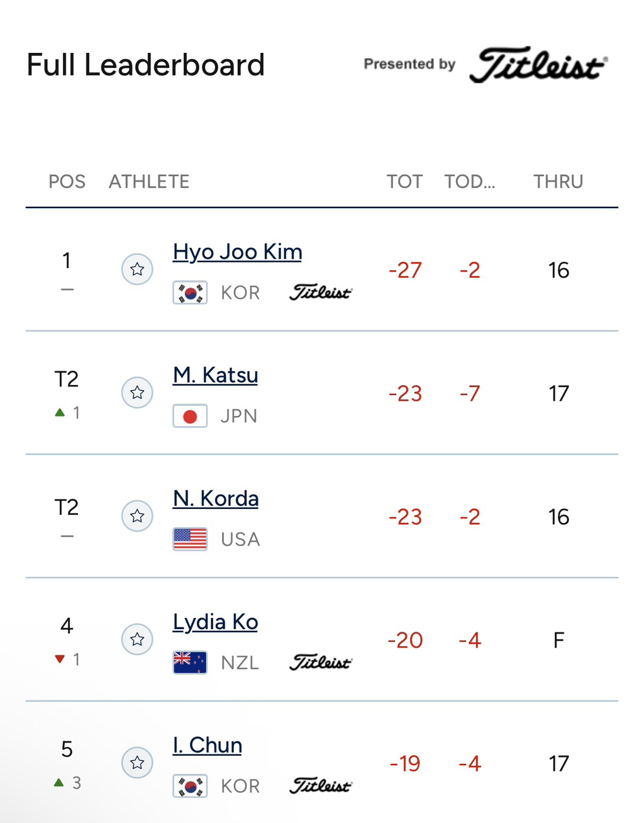Screen dimensions: 644x823
Task: Favorite Hyo Joo Kim with star icon
Action: (x=137, y=269)
